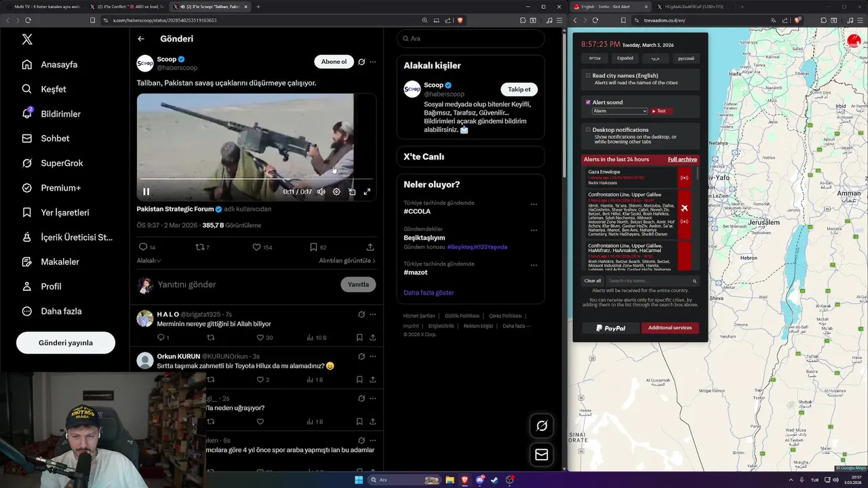Open Pakistan Strategic Forum profile link
Viewport: 868px width, 488px height.
(175, 209)
